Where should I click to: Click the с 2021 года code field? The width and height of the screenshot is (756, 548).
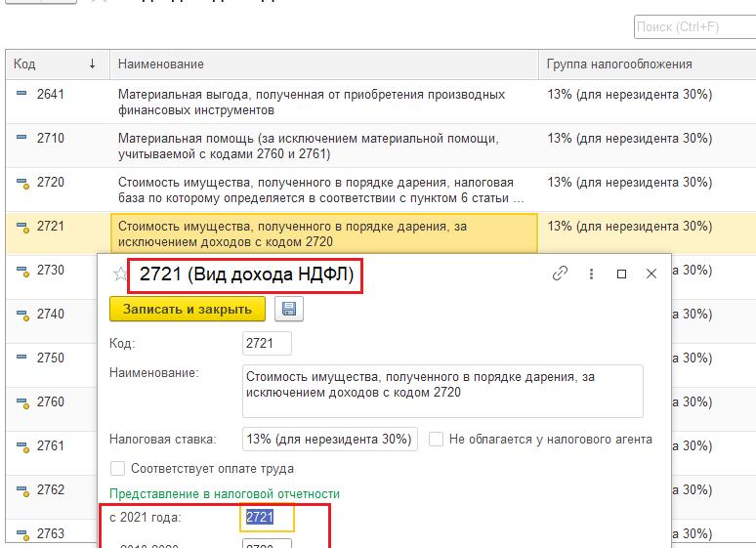pos(267,517)
